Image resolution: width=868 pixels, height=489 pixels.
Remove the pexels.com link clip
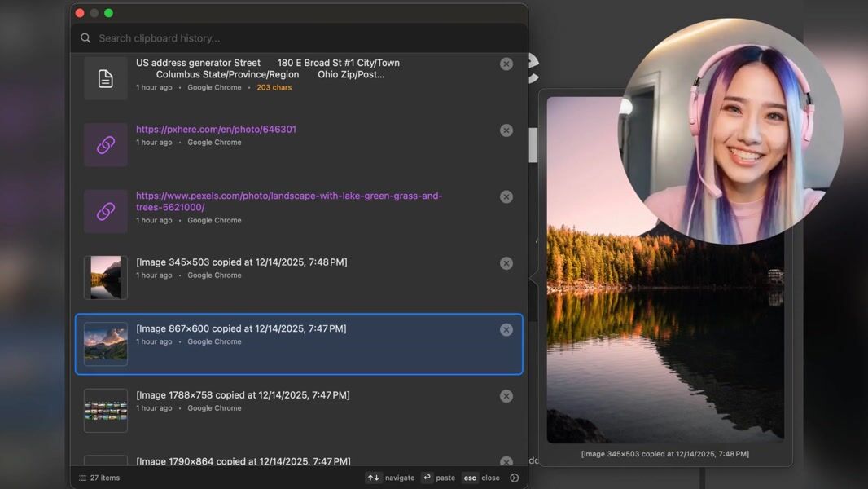(x=506, y=197)
